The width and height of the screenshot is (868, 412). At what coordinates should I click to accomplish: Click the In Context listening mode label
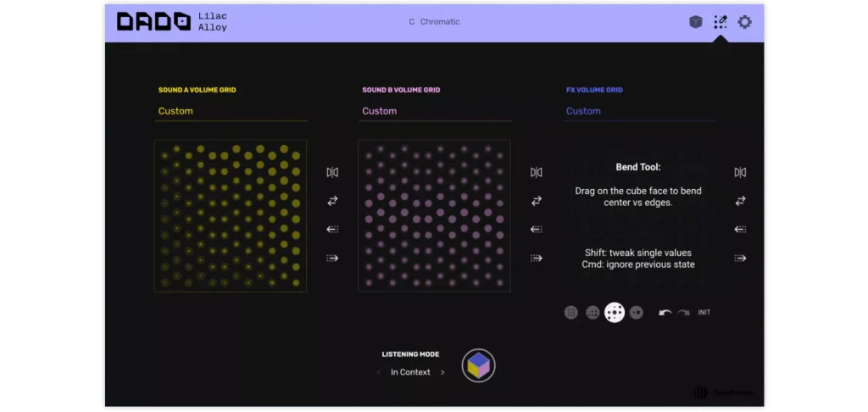(410, 373)
